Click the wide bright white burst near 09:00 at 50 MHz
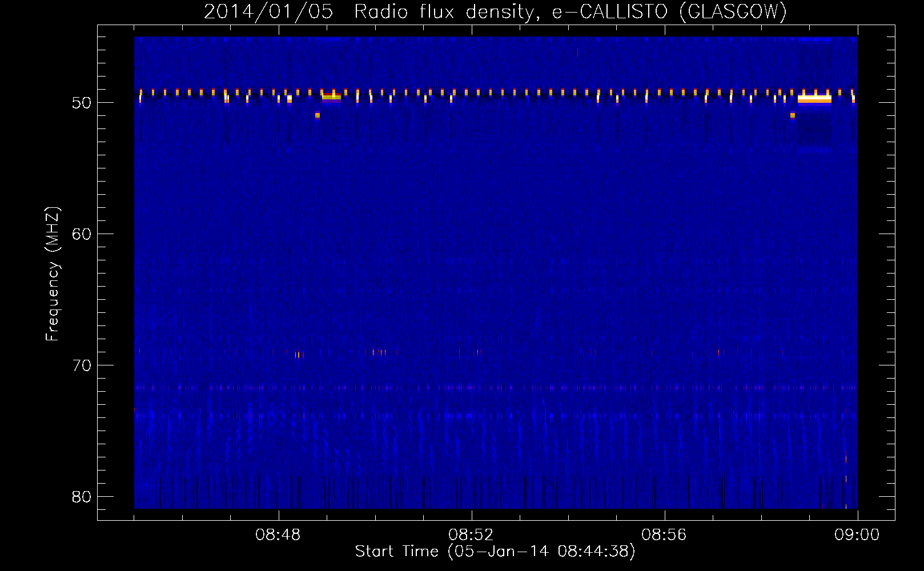924x571 pixels. 814,99
